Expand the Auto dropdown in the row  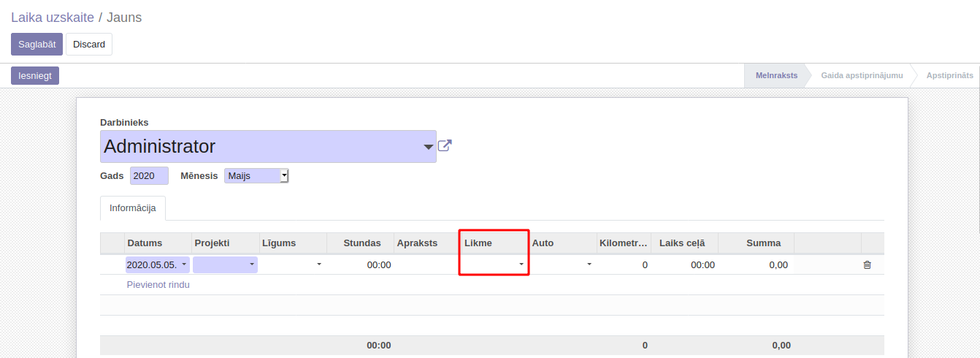(x=562, y=264)
